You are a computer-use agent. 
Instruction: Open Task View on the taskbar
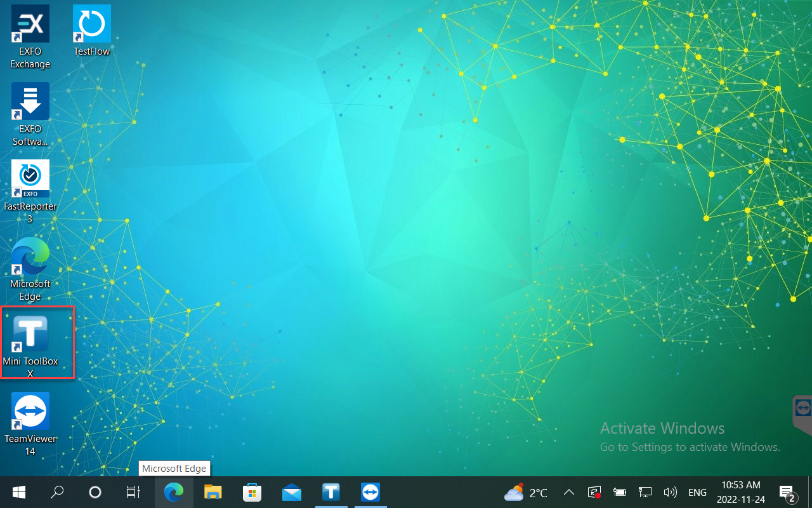[x=133, y=492]
